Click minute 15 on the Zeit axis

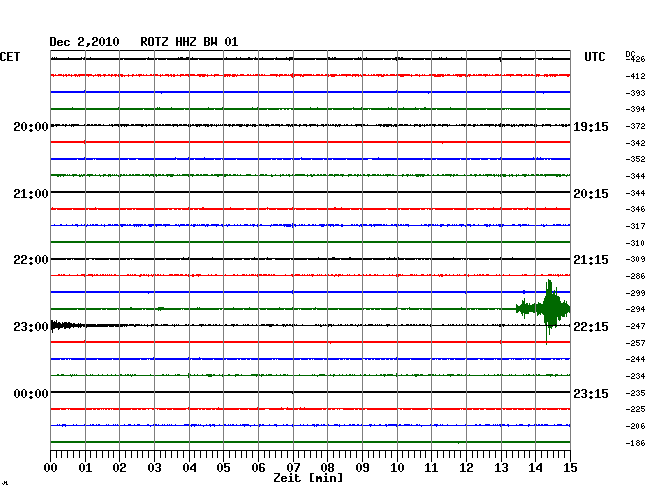pos(570,468)
